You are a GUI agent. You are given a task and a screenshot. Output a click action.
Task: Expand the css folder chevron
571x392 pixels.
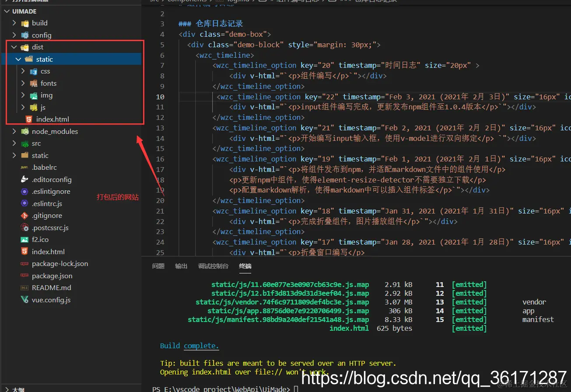(23, 71)
